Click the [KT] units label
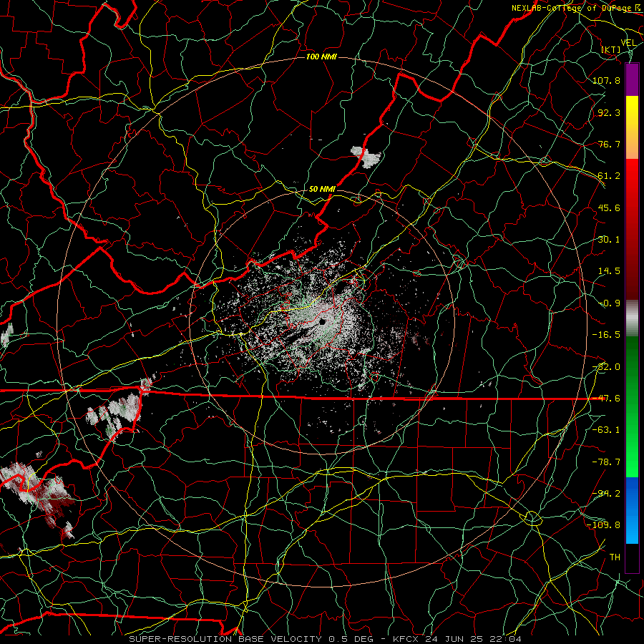644x644 pixels. [x=611, y=49]
